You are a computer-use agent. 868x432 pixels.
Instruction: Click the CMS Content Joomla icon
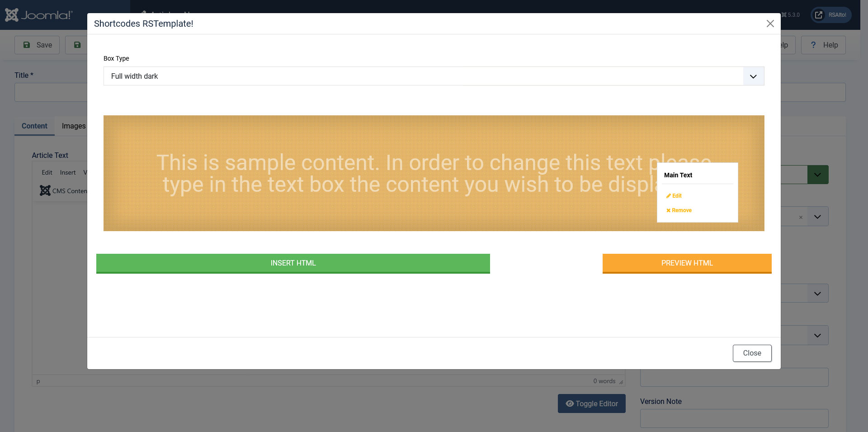45,190
